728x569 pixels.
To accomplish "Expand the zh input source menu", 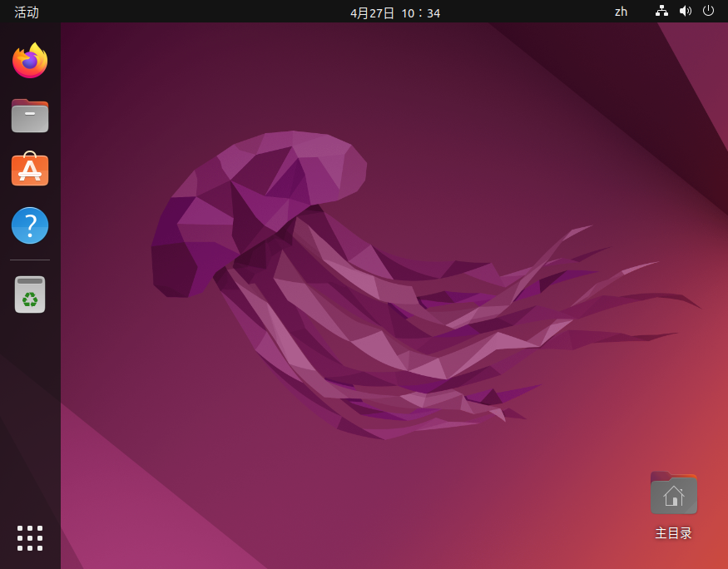I will click(x=621, y=12).
